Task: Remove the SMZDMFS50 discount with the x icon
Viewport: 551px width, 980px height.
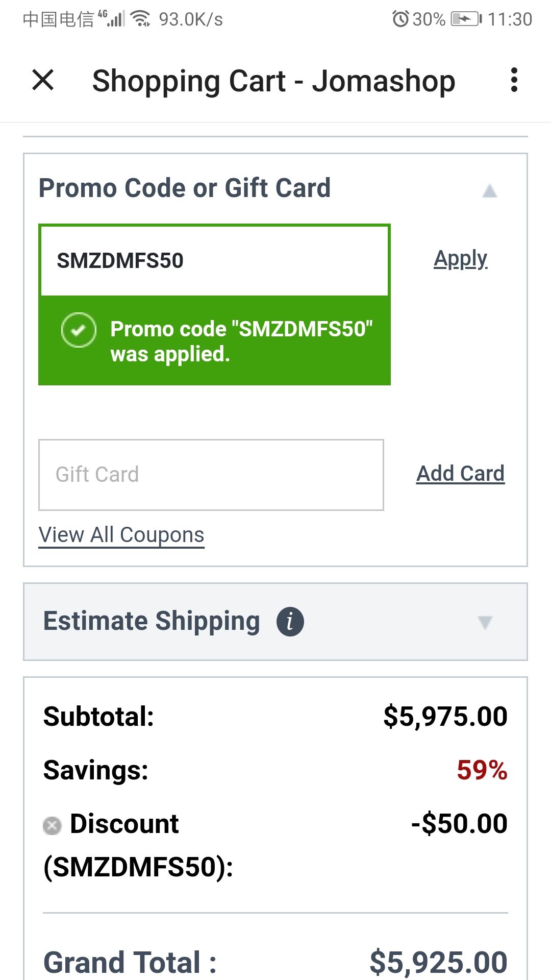Action: coord(52,825)
